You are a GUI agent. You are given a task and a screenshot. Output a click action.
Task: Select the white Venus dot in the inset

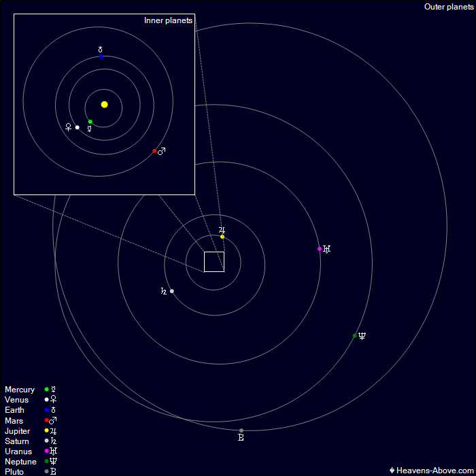tap(78, 127)
